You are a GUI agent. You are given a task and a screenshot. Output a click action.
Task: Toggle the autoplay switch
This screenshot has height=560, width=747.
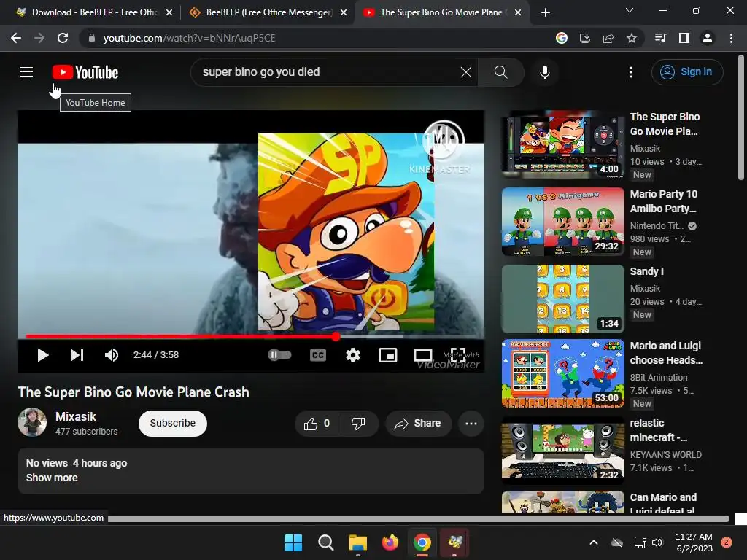(x=279, y=355)
